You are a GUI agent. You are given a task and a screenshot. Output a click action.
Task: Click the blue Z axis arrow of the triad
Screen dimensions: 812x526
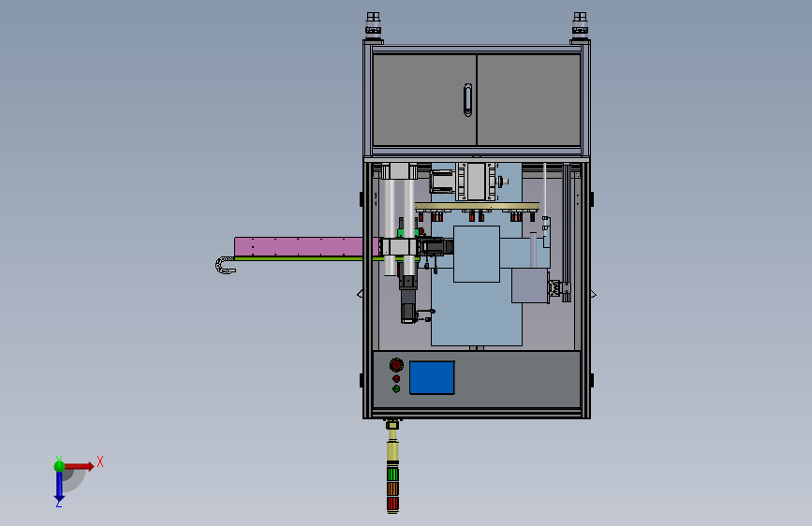tap(59, 487)
